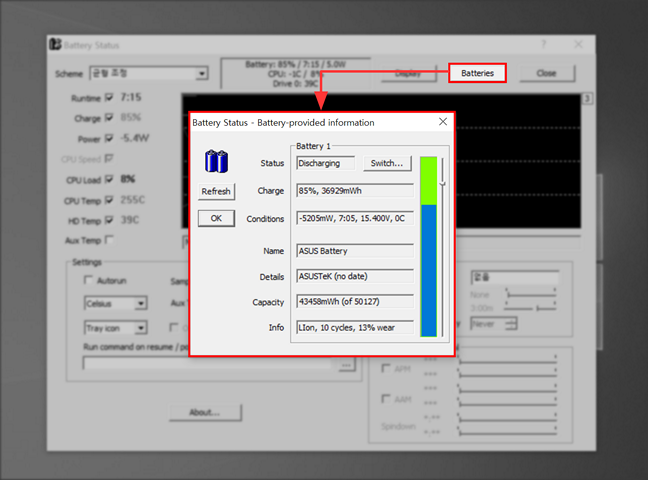Open the About... dialog
Screen dimensions: 648x480
[207, 412]
